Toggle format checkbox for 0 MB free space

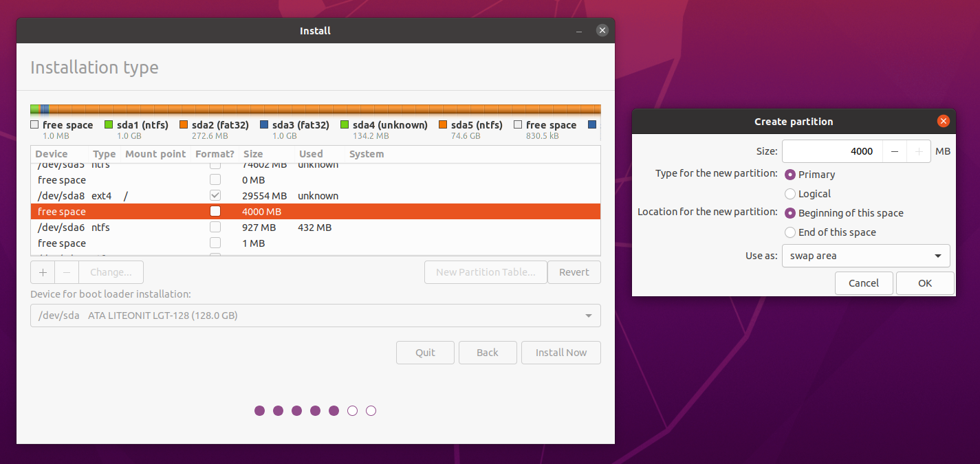[215, 180]
